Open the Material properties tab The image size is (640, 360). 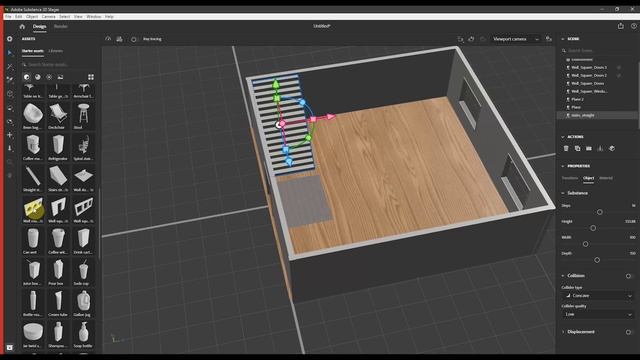(x=606, y=178)
